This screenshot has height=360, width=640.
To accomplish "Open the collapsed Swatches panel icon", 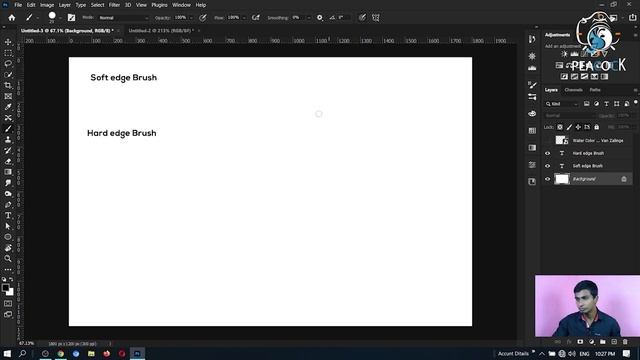I will click(x=532, y=131).
